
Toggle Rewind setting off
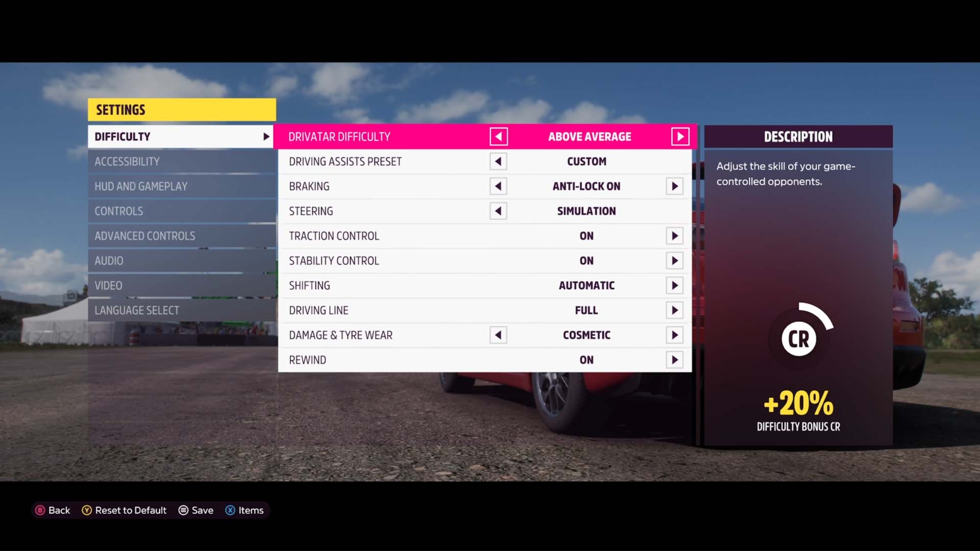click(x=676, y=359)
